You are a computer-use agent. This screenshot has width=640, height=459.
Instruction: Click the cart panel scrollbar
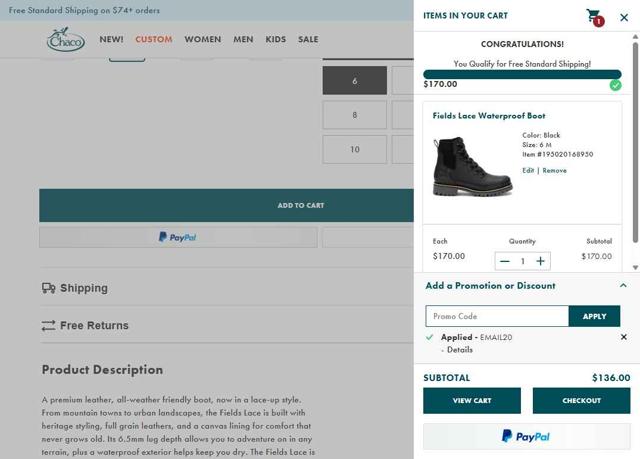[635, 143]
